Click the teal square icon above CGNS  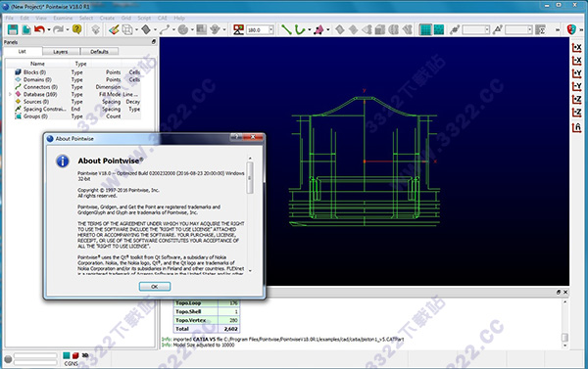pos(67,355)
